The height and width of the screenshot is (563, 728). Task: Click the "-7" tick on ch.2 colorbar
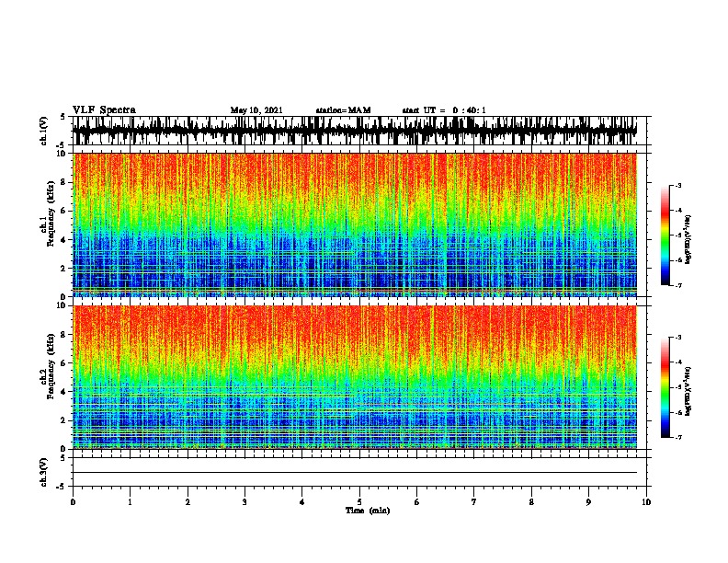pos(678,437)
